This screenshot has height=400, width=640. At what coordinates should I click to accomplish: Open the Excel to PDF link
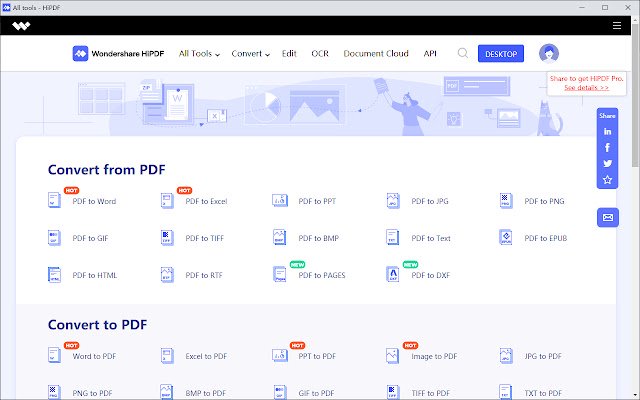206,356
